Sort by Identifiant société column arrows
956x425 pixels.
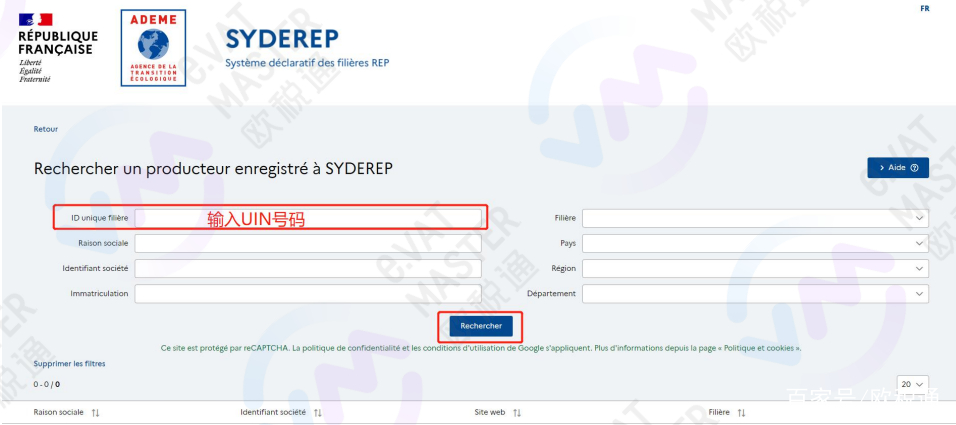[x=318, y=413]
